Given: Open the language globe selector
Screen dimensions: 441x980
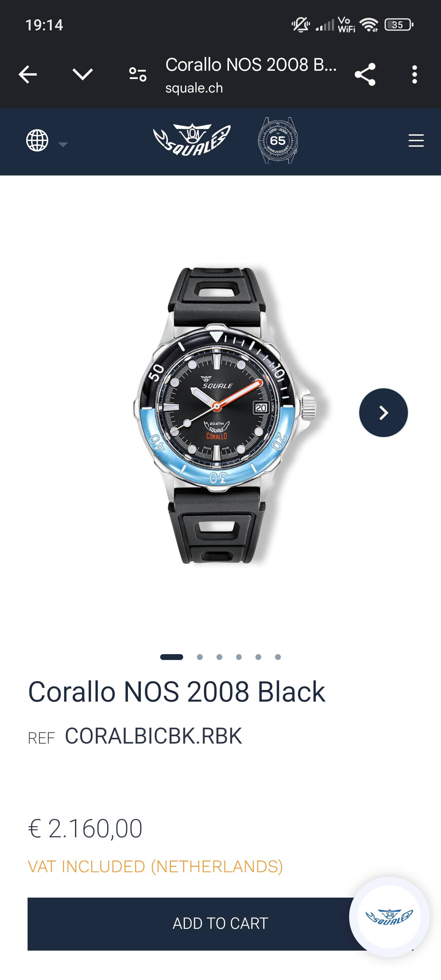Looking at the screenshot, I should (37, 140).
